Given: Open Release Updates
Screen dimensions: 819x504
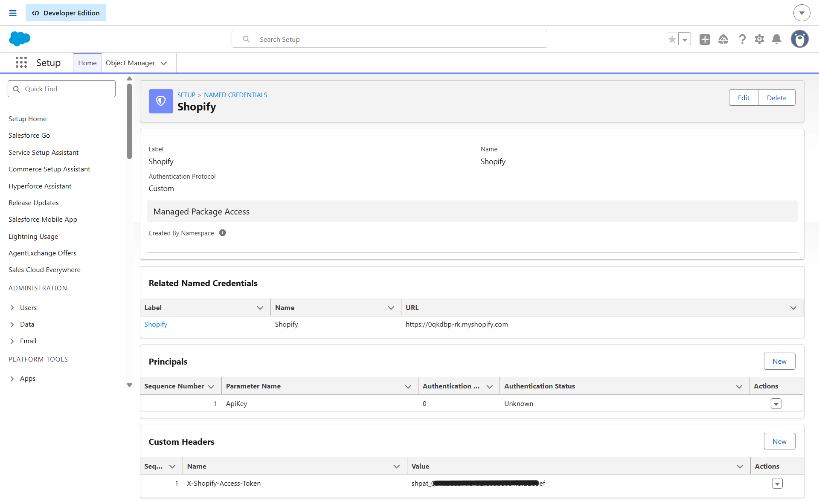Looking at the screenshot, I should click(x=34, y=203).
